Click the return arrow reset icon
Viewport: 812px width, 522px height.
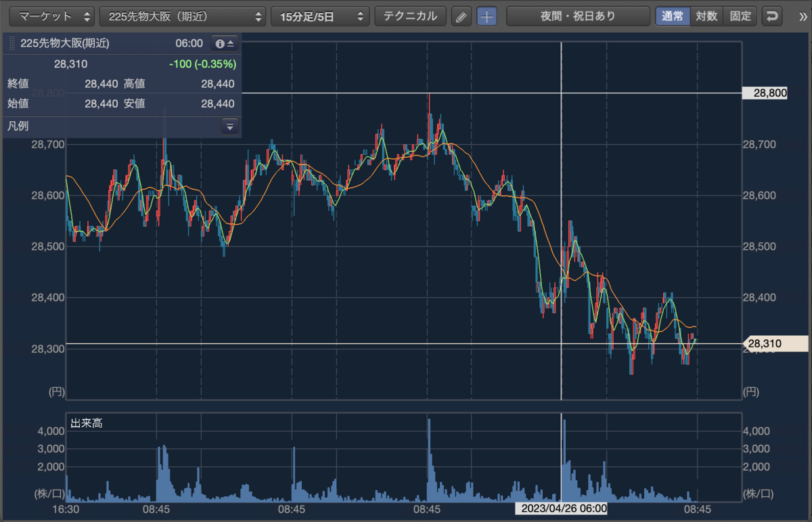click(x=771, y=17)
